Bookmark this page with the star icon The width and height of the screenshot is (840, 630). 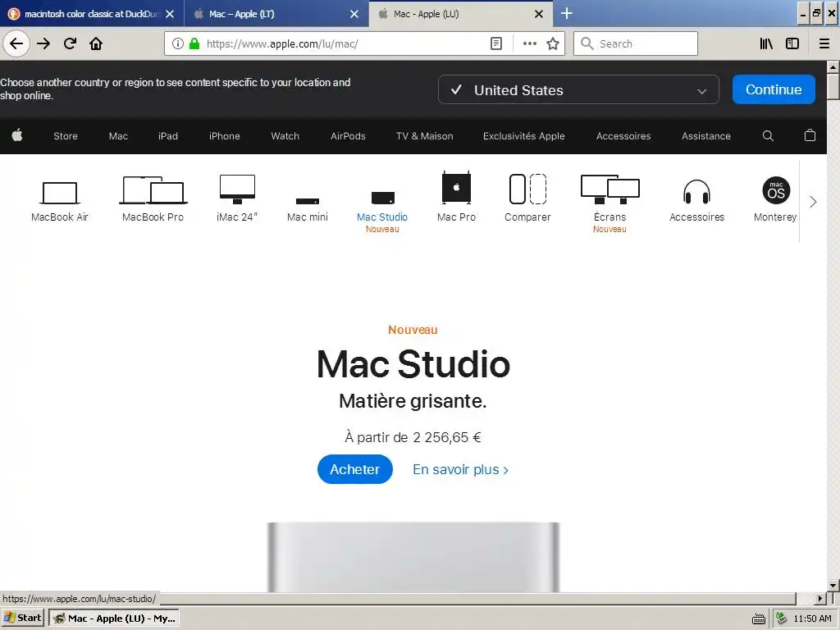[553, 44]
